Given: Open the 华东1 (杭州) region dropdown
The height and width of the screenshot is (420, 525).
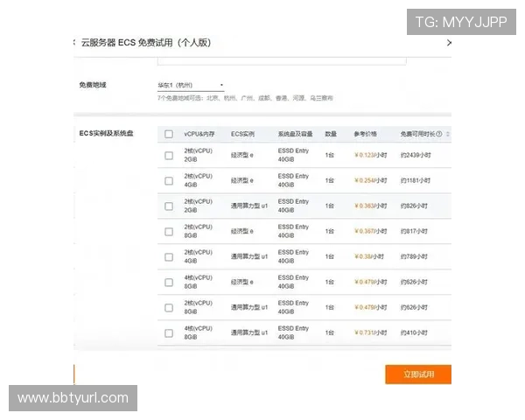Looking at the screenshot, I should tap(191, 85).
